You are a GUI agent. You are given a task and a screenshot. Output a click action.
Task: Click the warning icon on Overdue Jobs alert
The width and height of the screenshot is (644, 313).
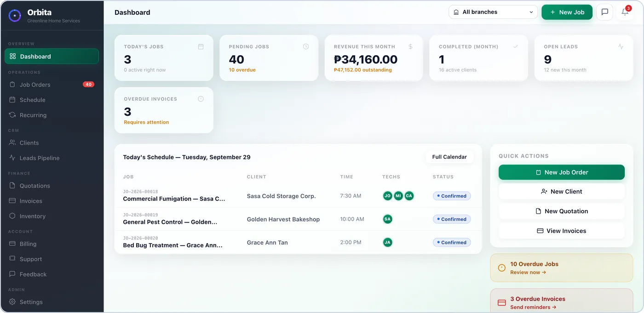pyautogui.click(x=502, y=268)
